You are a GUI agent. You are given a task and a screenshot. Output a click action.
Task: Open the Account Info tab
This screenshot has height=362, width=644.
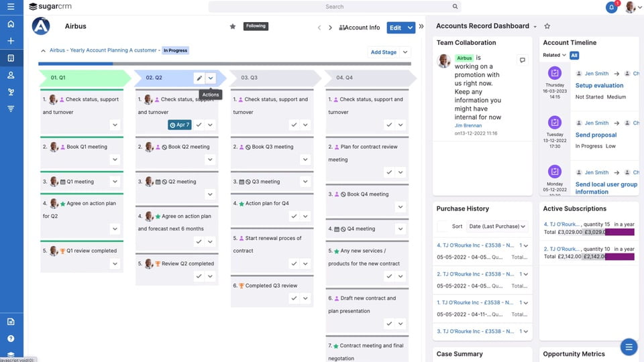360,27
